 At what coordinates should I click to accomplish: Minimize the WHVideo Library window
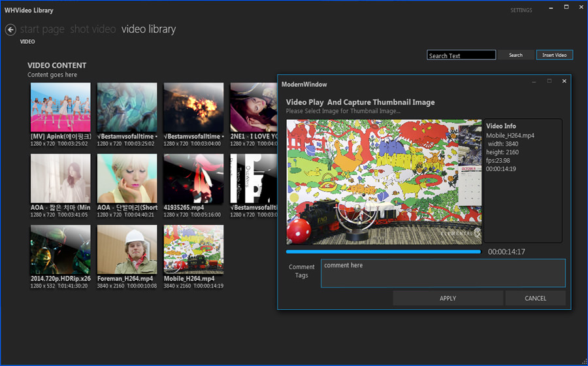point(551,7)
